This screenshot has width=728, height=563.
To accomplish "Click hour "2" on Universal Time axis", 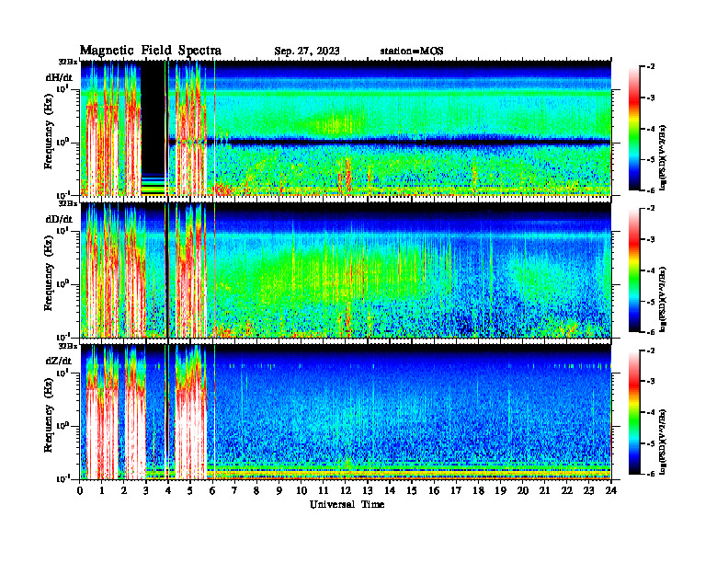I will point(124,491).
